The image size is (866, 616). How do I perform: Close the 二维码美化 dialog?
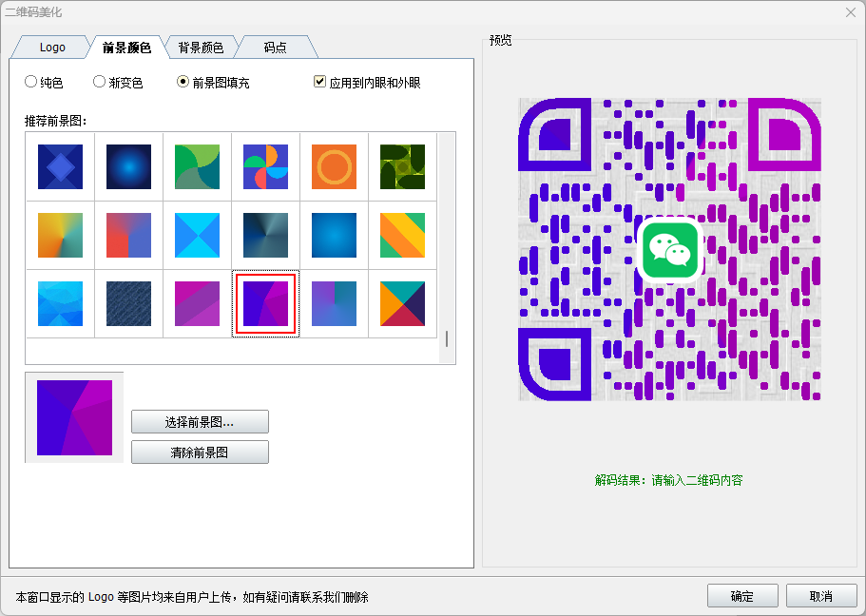(x=851, y=12)
